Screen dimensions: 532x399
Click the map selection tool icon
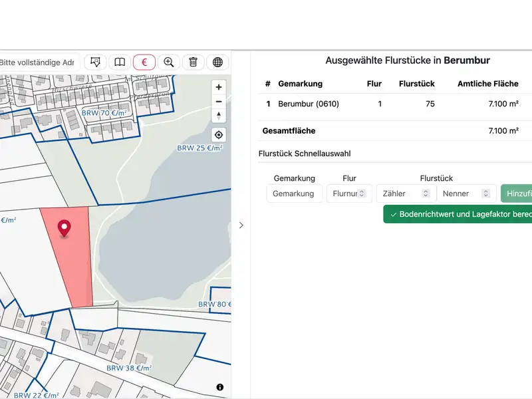pos(95,62)
